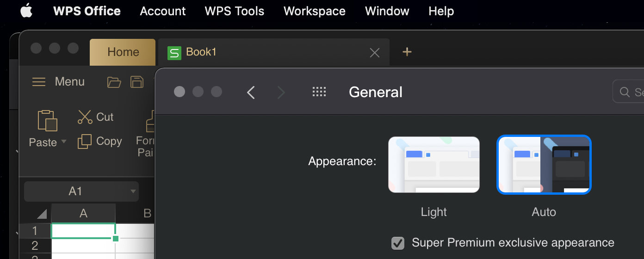The width and height of the screenshot is (644, 259).
Task: Add a new tab with plus button
Action: coord(407,52)
